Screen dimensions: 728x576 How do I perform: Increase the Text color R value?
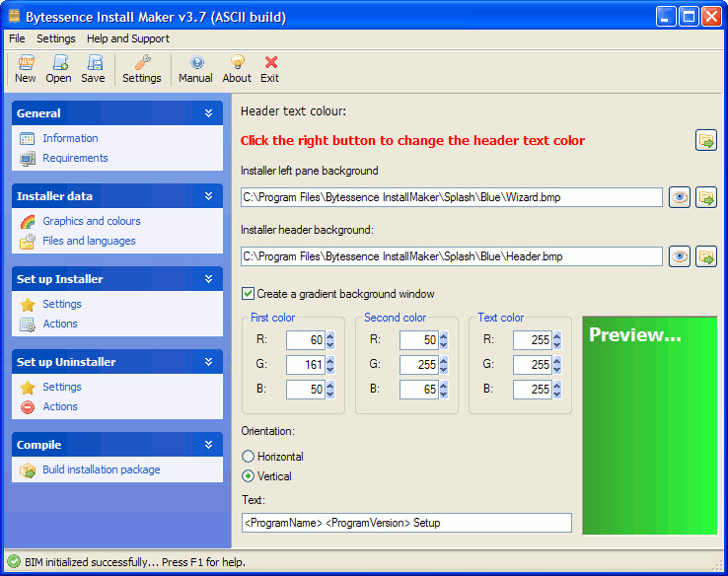pos(556,335)
